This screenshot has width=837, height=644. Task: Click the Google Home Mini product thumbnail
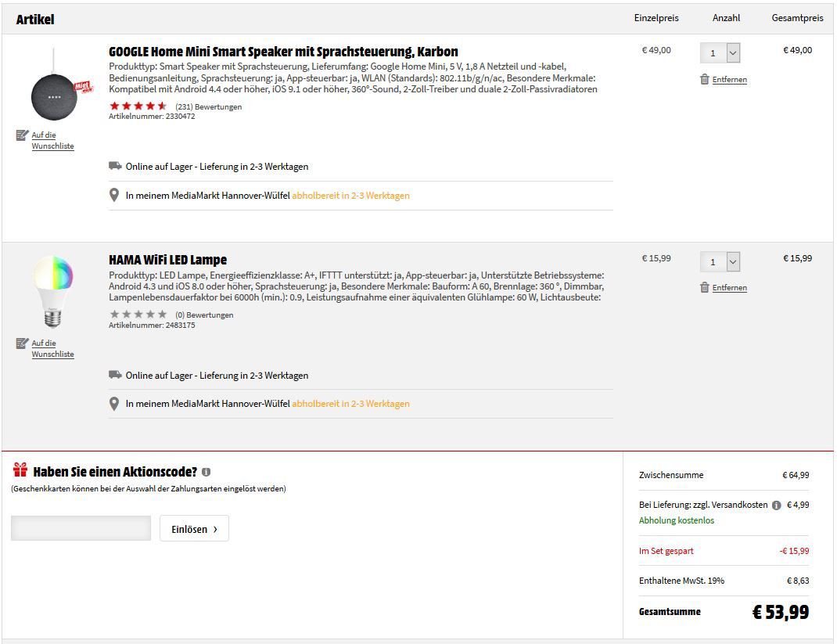[55, 85]
